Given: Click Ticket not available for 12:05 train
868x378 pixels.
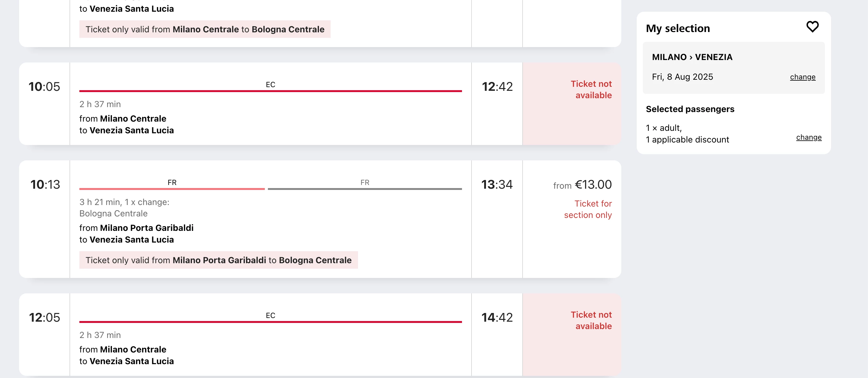Looking at the screenshot, I should (591, 320).
